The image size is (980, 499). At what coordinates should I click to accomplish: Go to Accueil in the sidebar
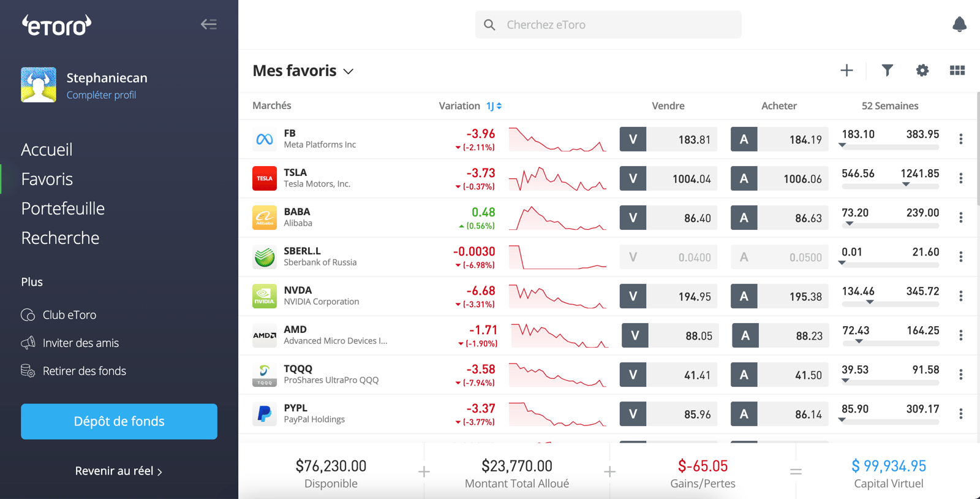(47, 150)
